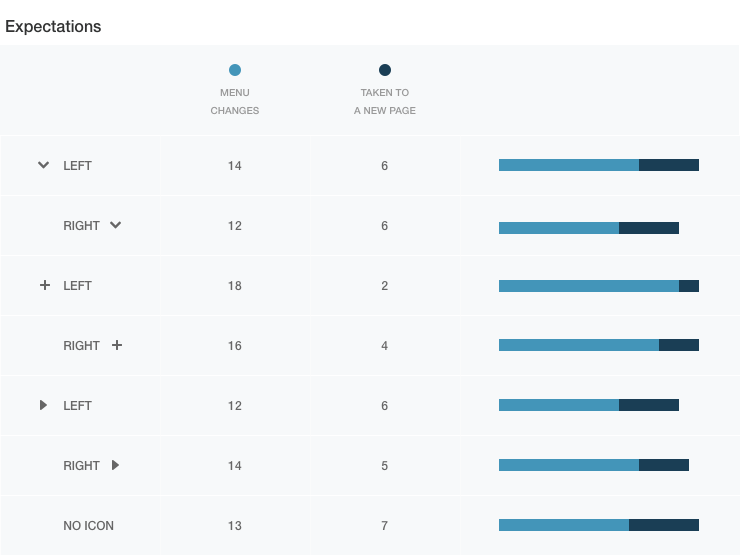
Task: Click the value 18 in Menu Changes column
Action: (235, 285)
